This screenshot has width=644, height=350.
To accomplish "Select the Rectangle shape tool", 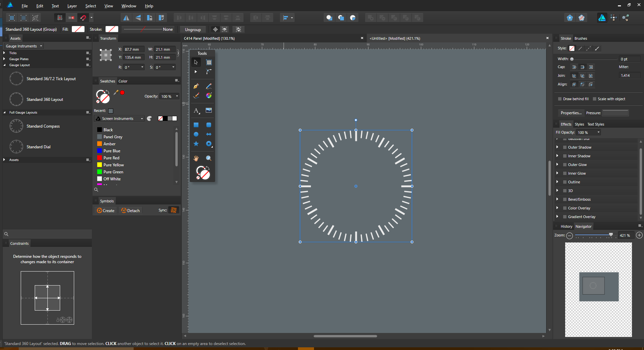I will 196,125.
